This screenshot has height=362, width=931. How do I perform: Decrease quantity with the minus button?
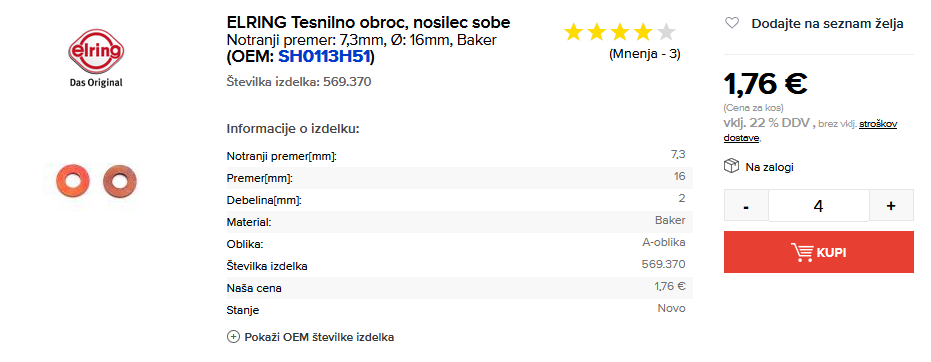(746, 206)
